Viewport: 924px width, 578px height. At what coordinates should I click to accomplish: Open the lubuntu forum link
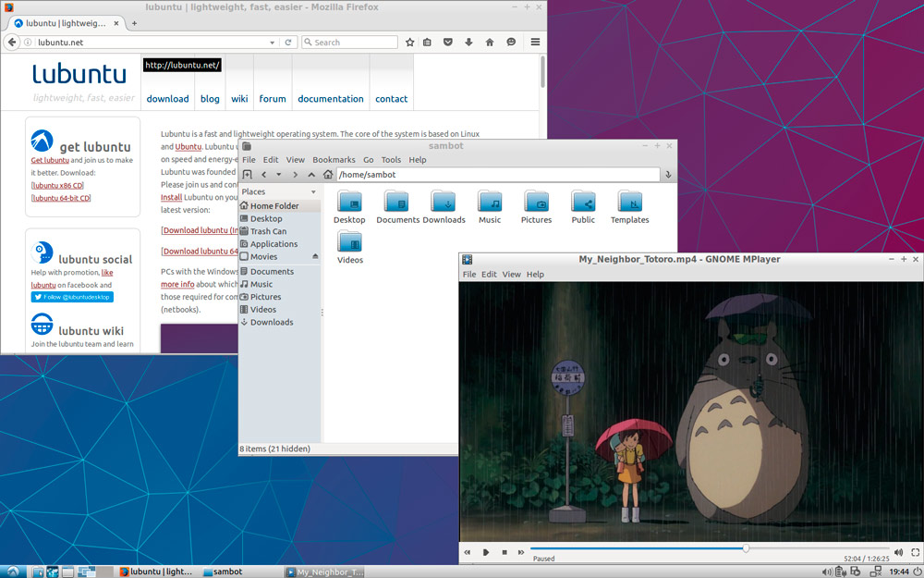(273, 99)
